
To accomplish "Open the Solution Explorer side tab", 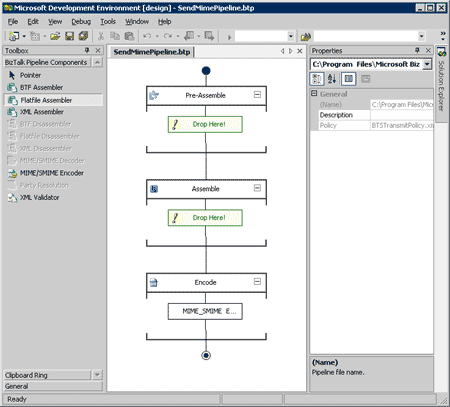I will coord(441,83).
